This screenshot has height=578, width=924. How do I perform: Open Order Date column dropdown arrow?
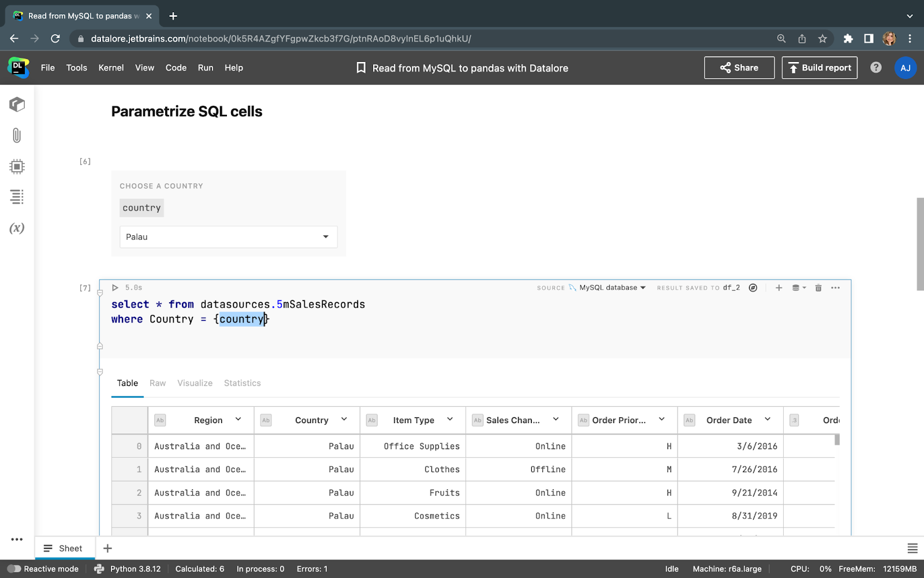(x=767, y=420)
